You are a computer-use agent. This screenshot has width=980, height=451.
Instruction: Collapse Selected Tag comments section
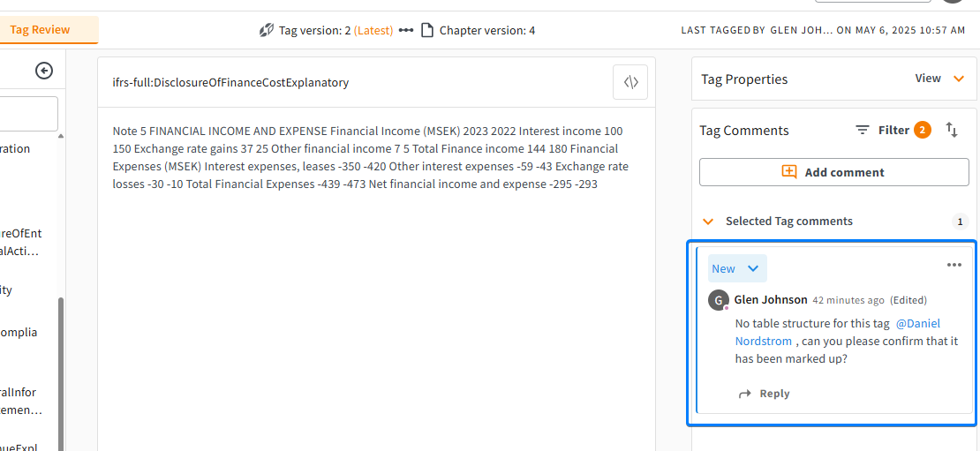point(708,222)
